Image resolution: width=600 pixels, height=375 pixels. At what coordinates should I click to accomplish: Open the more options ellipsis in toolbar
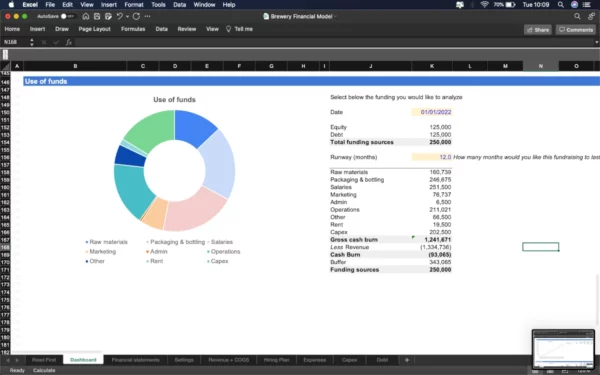[147, 16]
